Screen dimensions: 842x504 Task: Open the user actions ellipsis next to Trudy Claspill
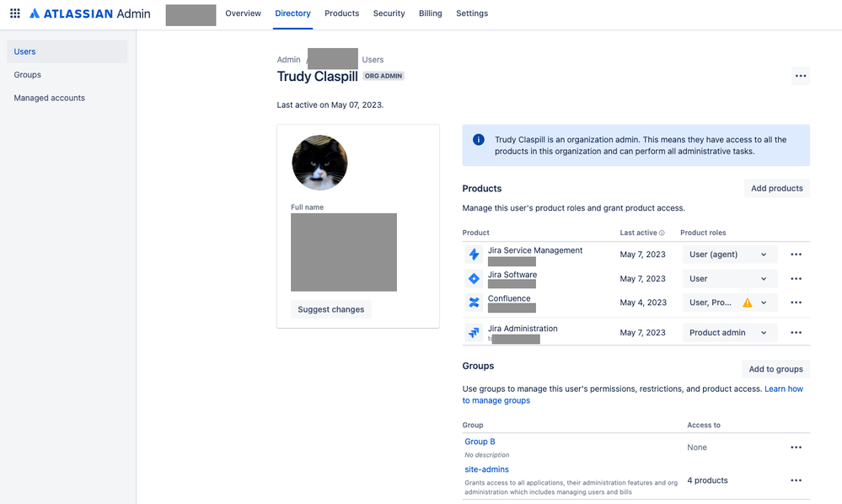coord(801,76)
